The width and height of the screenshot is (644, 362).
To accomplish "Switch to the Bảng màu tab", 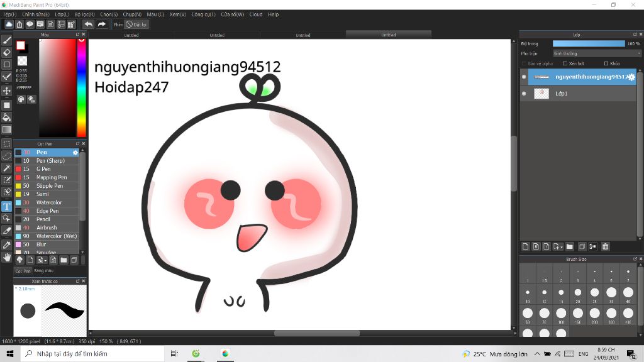I will 44,271.
